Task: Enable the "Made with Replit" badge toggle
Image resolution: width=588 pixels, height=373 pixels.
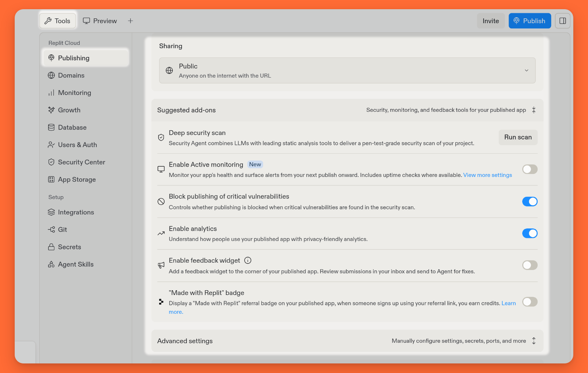Action: point(530,302)
